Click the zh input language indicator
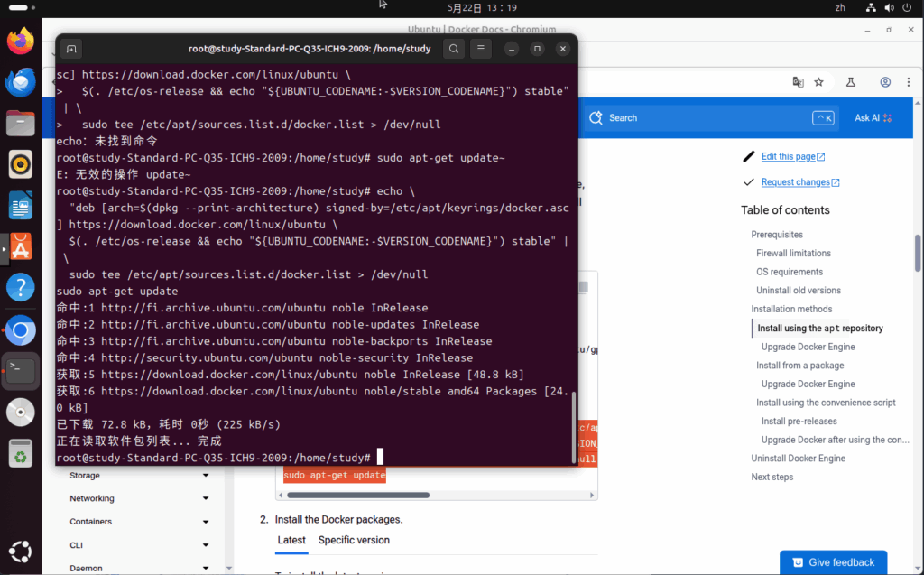This screenshot has height=575, width=924. (x=840, y=7)
